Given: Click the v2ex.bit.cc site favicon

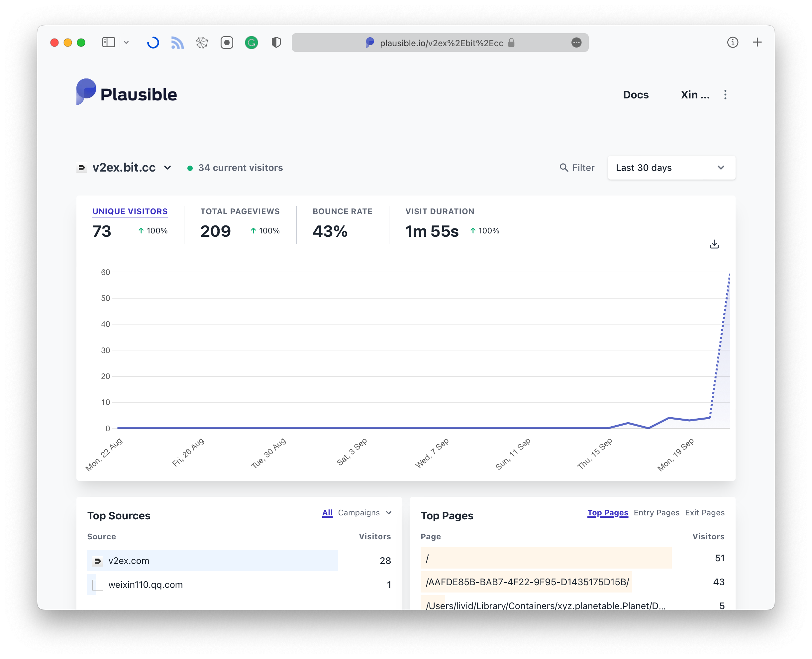Looking at the screenshot, I should pos(81,167).
